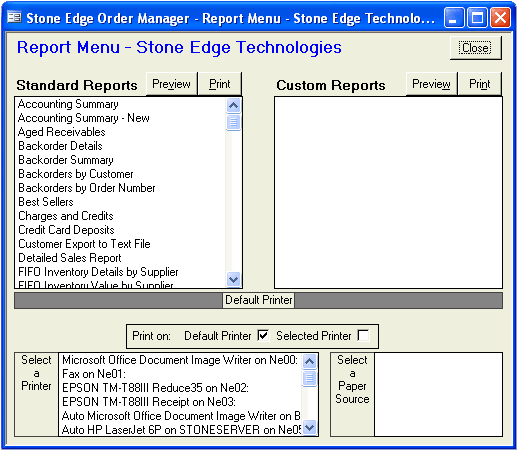Click the Default Printer label bar
The height and width of the screenshot is (450, 517).
point(259,300)
